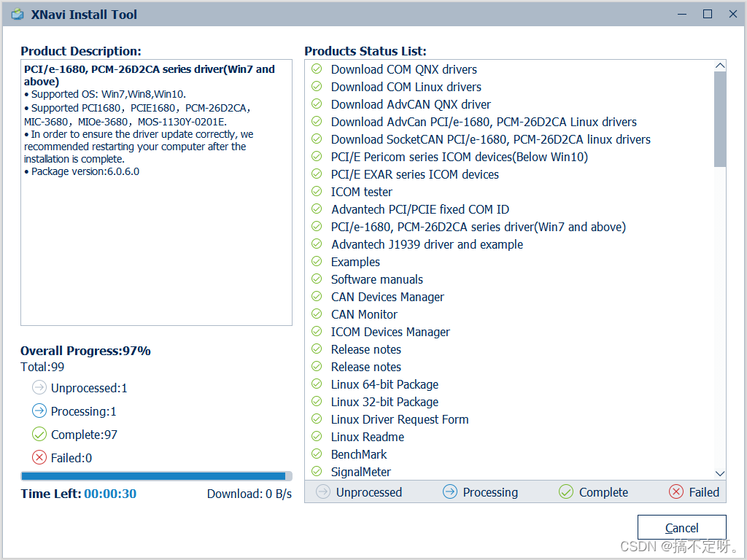
Task: Click the Download: 0 B/s speed text
Action: (249, 494)
